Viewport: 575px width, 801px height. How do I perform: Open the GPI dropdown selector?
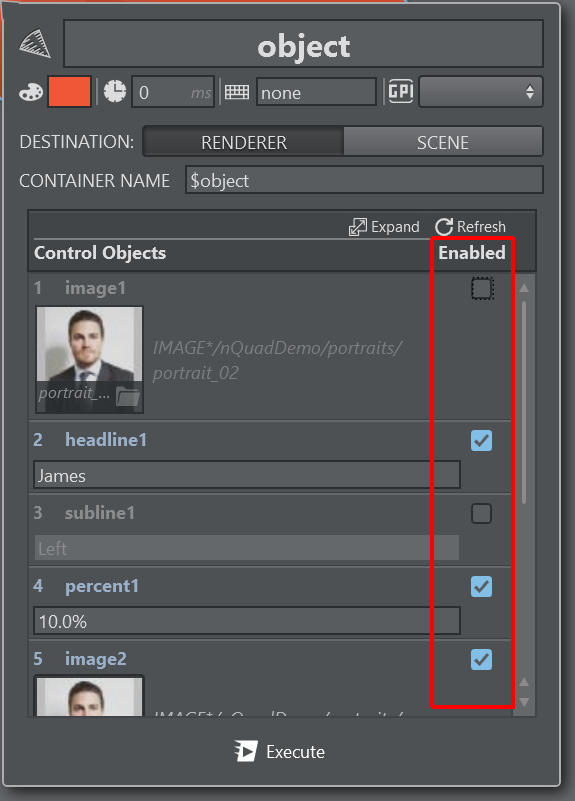[x=481, y=92]
